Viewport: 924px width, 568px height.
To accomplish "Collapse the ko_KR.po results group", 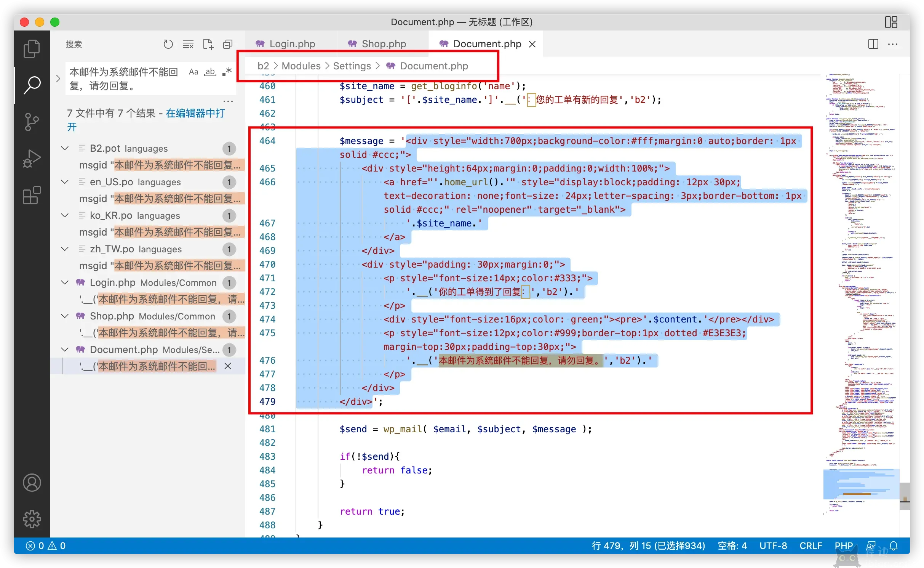I will 65,215.
